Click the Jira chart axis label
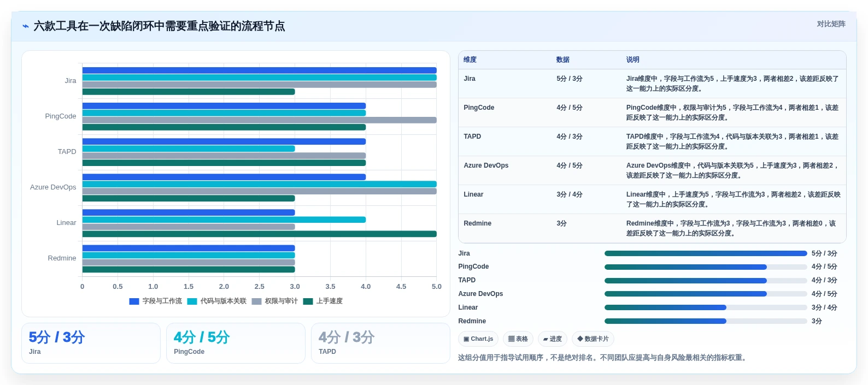 point(71,81)
